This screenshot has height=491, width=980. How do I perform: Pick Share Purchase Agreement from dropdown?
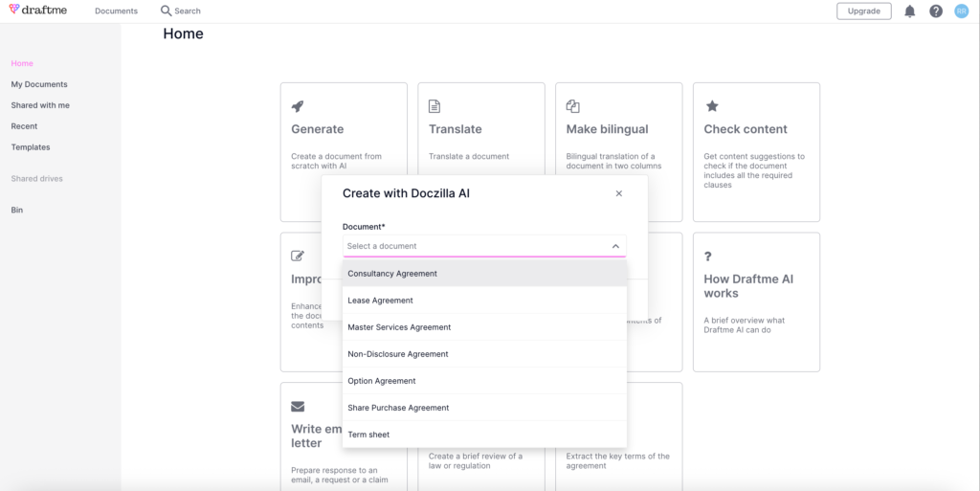click(x=398, y=408)
